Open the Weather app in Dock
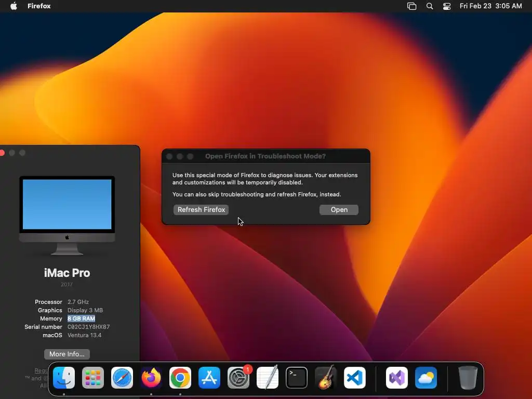This screenshot has height=399, width=532. point(426,378)
